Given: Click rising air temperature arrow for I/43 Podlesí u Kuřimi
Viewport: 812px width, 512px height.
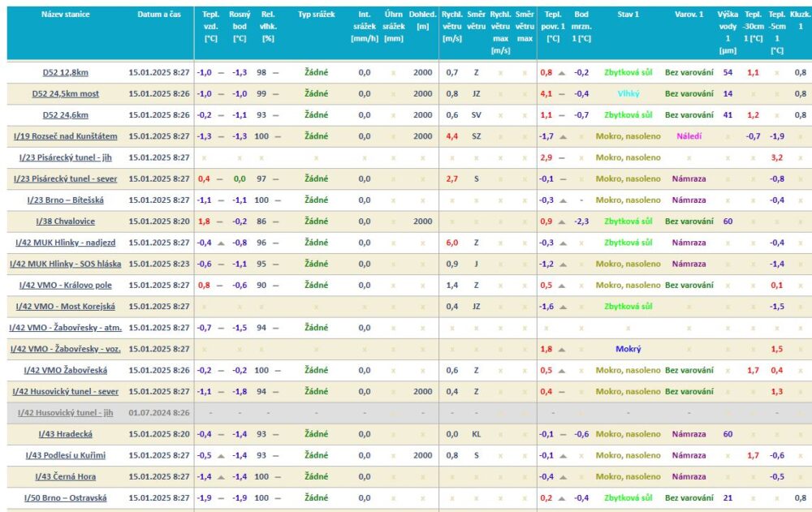Looking at the screenshot, I should (221, 455).
